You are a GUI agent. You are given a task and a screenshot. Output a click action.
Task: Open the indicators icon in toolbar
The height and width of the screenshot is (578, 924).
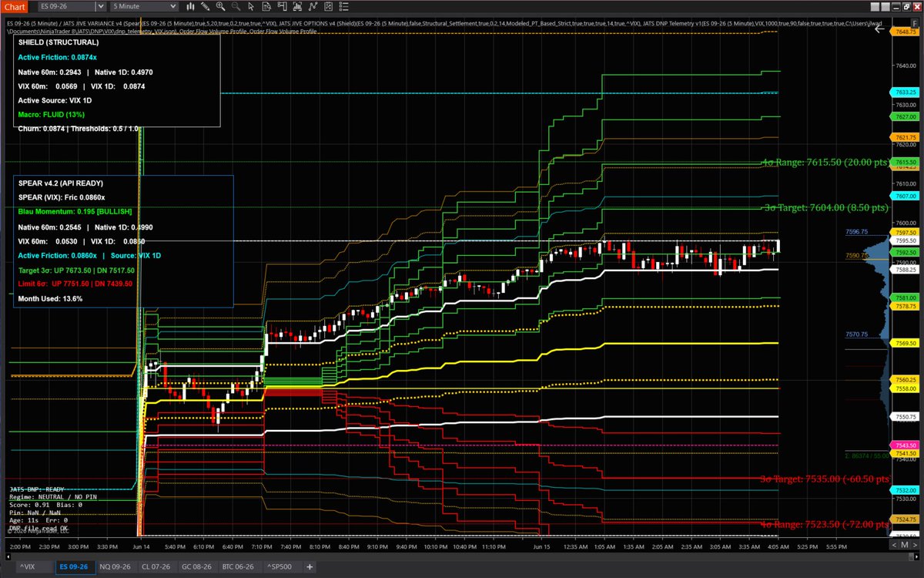297,6
